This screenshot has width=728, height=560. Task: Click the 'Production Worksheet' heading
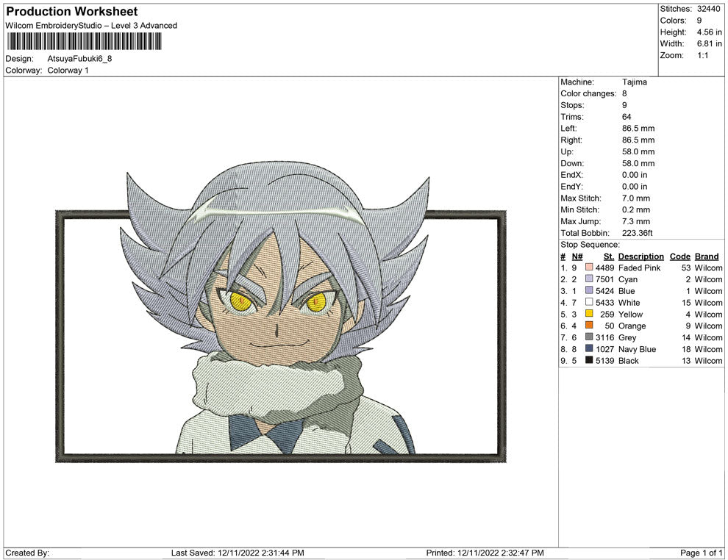(x=72, y=11)
